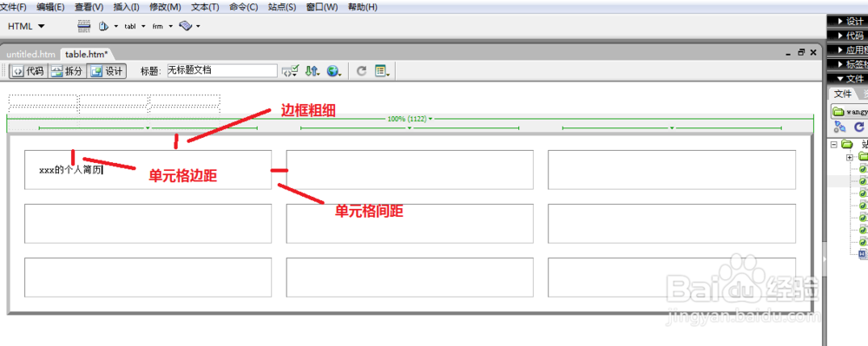Open the third column width dropdown arrow

(672, 128)
